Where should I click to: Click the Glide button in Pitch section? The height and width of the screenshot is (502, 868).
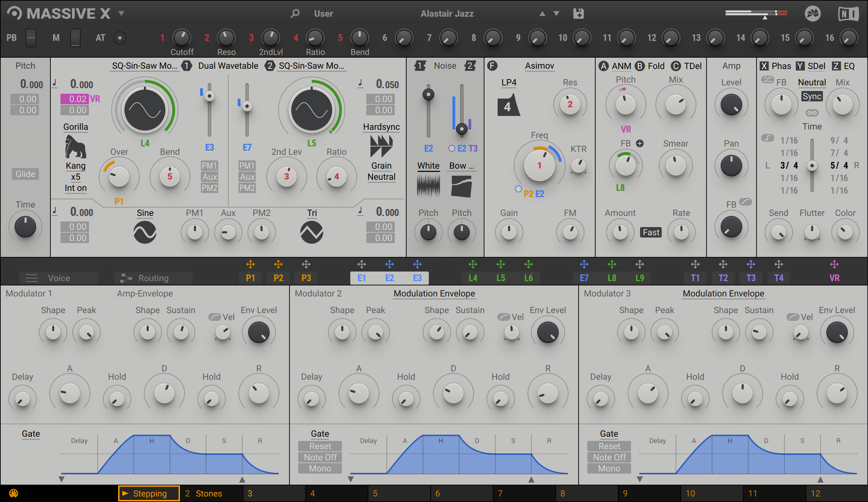pos(25,174)
